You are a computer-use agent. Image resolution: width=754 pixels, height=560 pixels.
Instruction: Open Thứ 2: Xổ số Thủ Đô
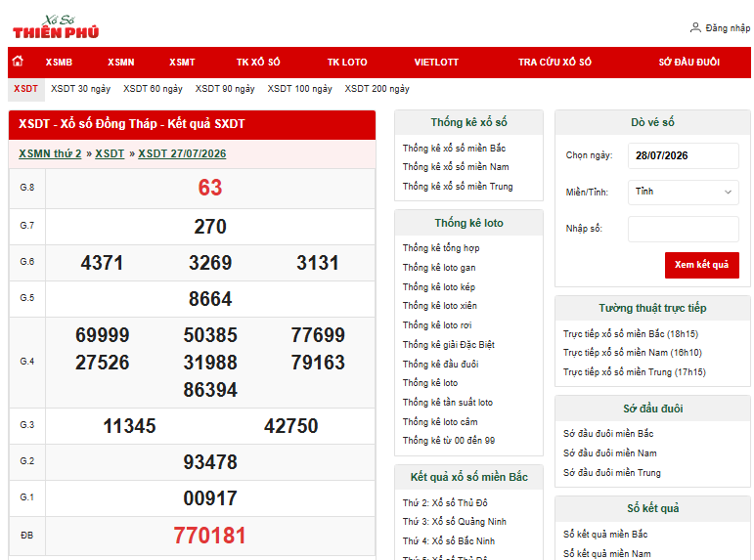point(445,503)
